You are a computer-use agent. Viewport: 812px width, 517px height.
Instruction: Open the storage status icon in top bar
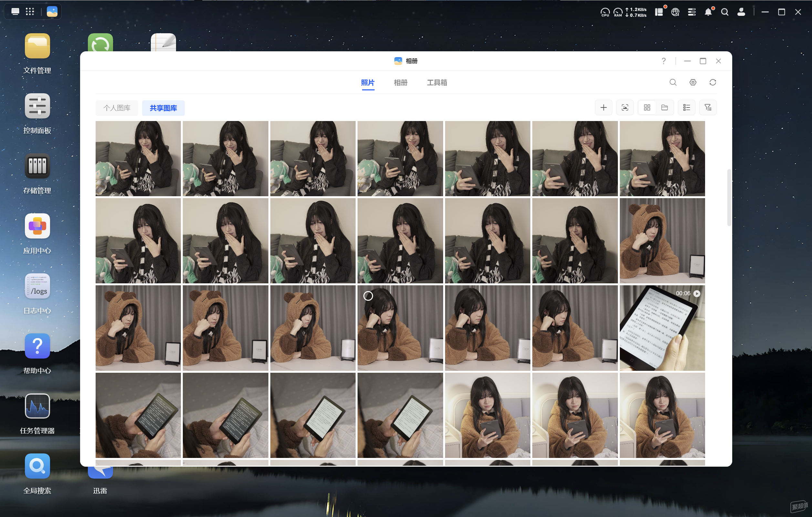pos(692,12)
